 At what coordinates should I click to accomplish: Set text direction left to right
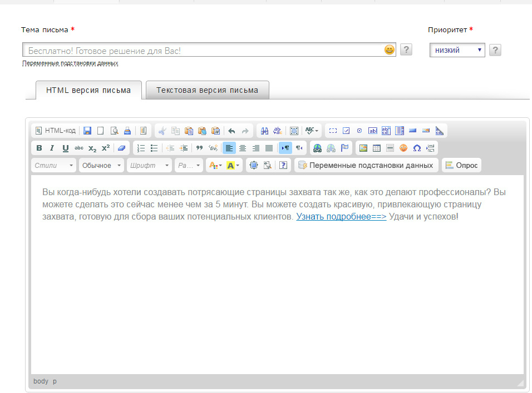coord(285,148)
